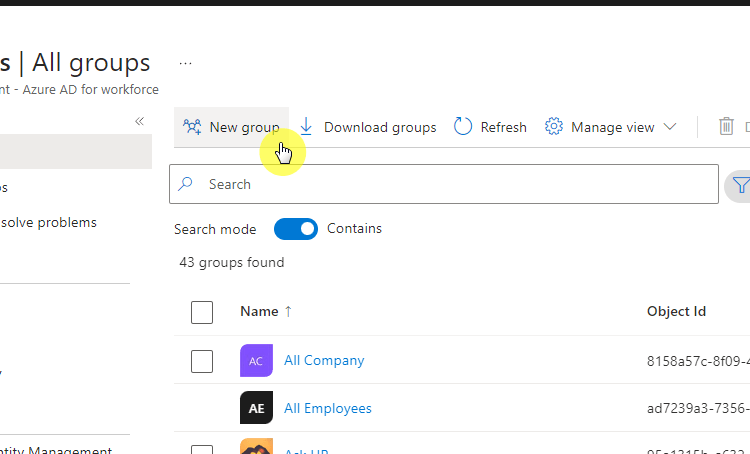The width and height of the screenshot is (750, 454).
Task: Click the 43 groups found text
Action: (232, 262)
